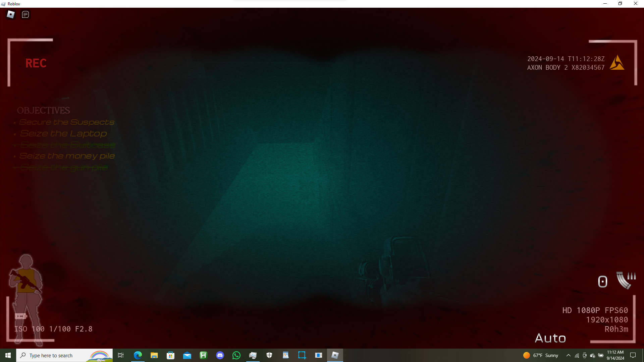Open the Roblox menu logo button
644x362 pixels.
(11, 14)
